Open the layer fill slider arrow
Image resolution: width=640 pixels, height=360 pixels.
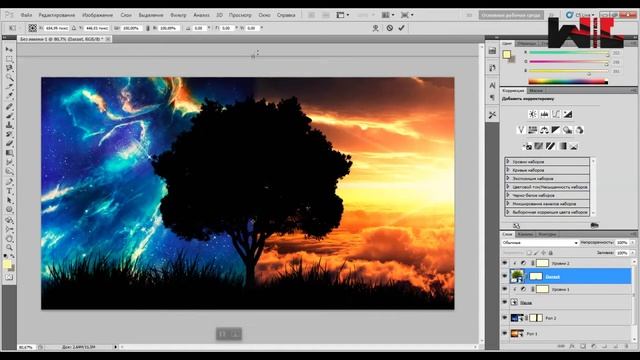pos(633,253)
